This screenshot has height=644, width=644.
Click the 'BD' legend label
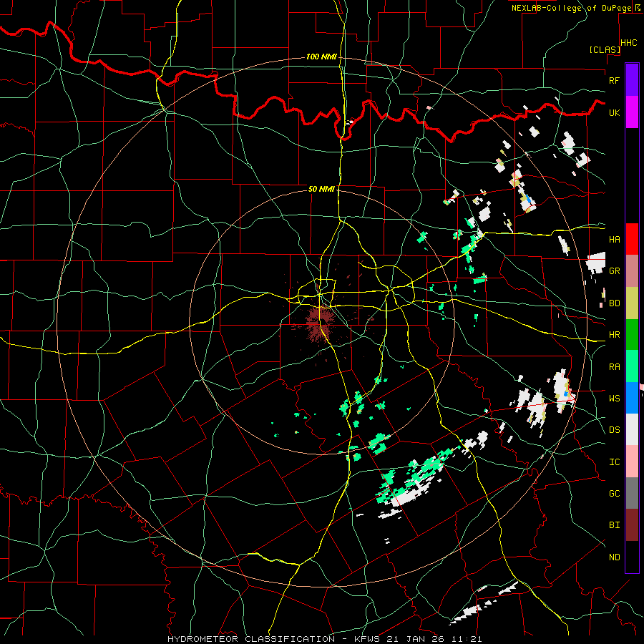click(x=614, y=303)
